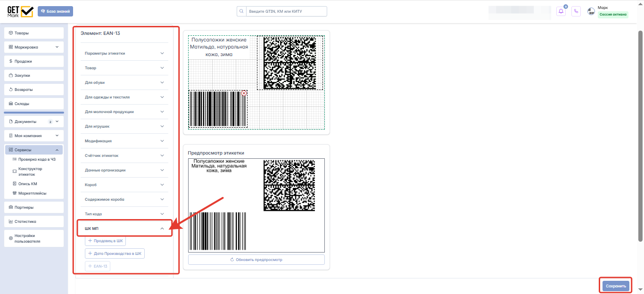Image resolution: width=644 pixels, height=294 pixels.
Task: Expand Для одежды и текстиля section
Action: pos(124,97)
